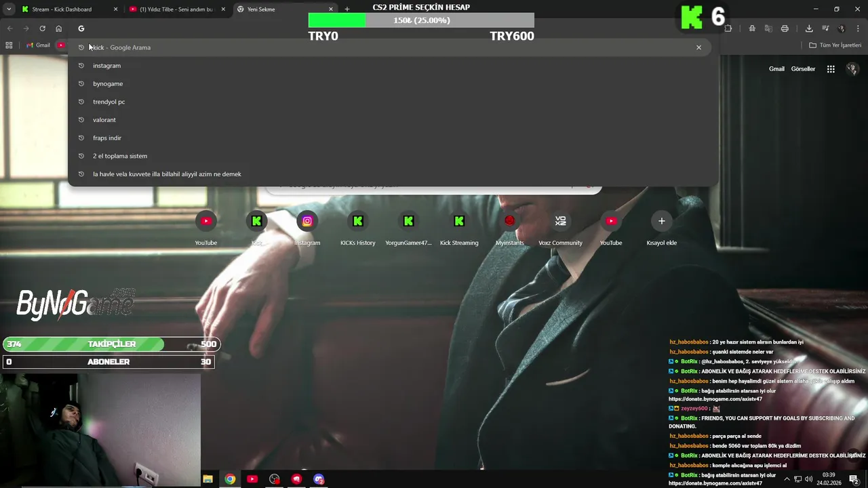Open the Gmail link on new tab page
Screen dimensions: 868x488
776,69
